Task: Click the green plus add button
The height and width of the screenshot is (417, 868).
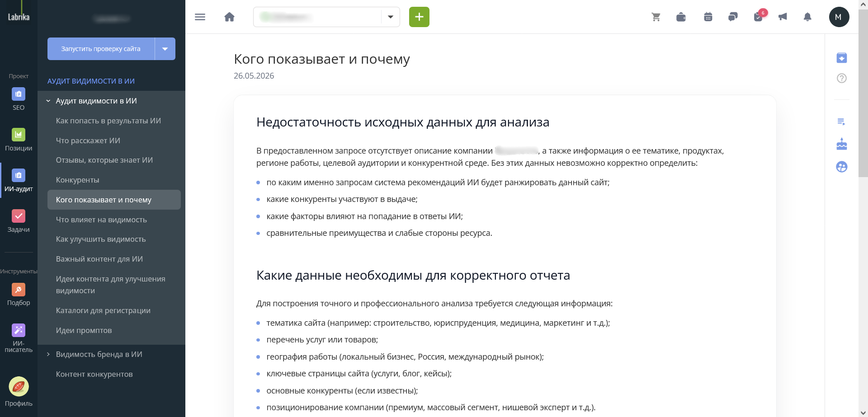Action: coord(419,17)
